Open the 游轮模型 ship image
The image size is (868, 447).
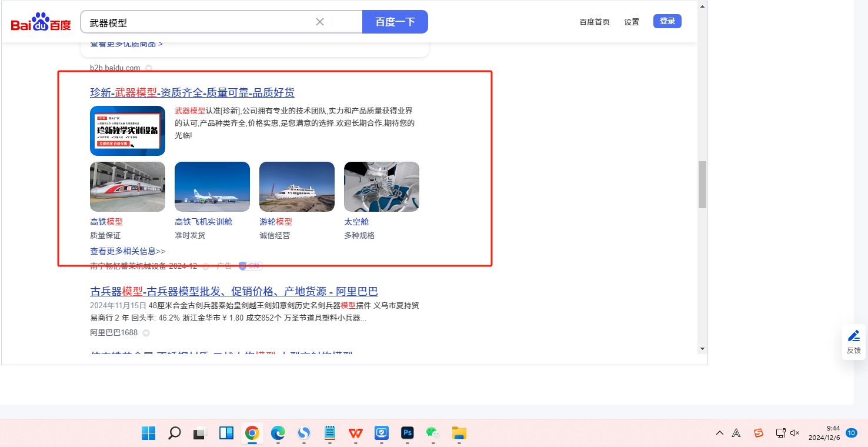pos(297,186)
